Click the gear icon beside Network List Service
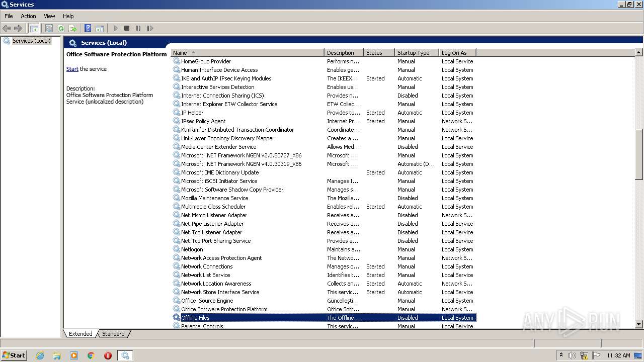Screen dimensions: 644x362 coord(177,275)
